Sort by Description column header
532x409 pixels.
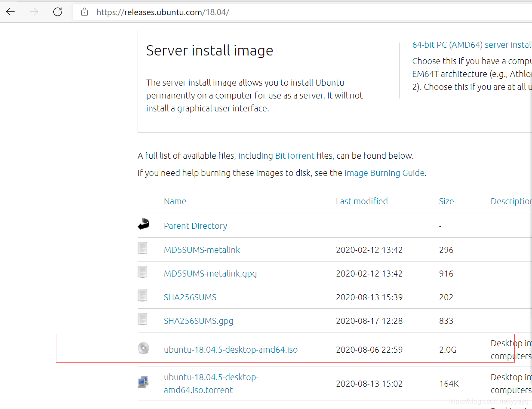coord(511,201)
